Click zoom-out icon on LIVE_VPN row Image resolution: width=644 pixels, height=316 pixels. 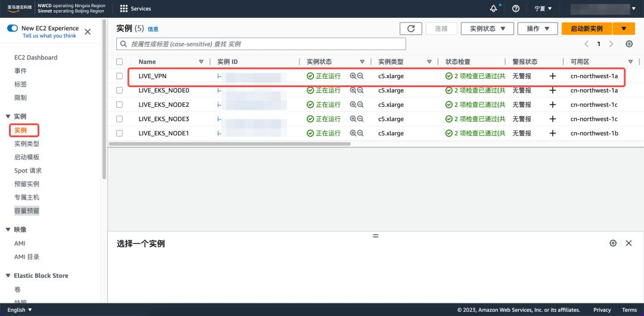[x=360, y=76]
